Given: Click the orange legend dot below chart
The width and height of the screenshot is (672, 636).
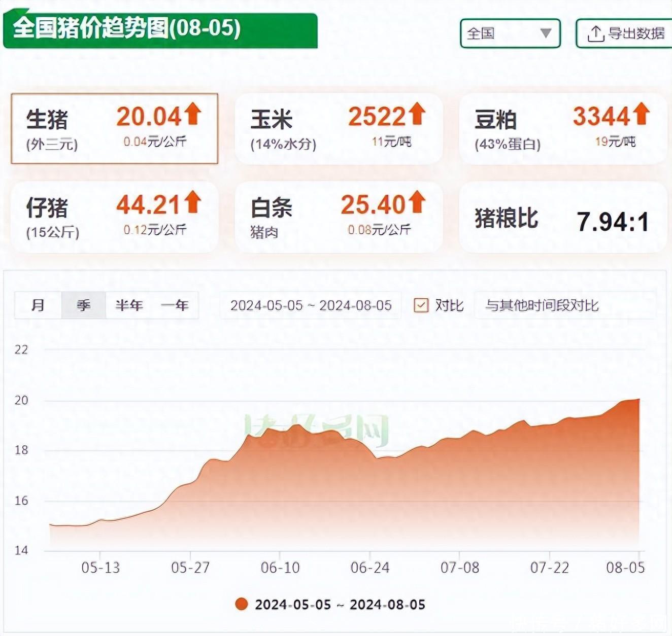Looking at the screenshot, I should (x=242, y=604).
